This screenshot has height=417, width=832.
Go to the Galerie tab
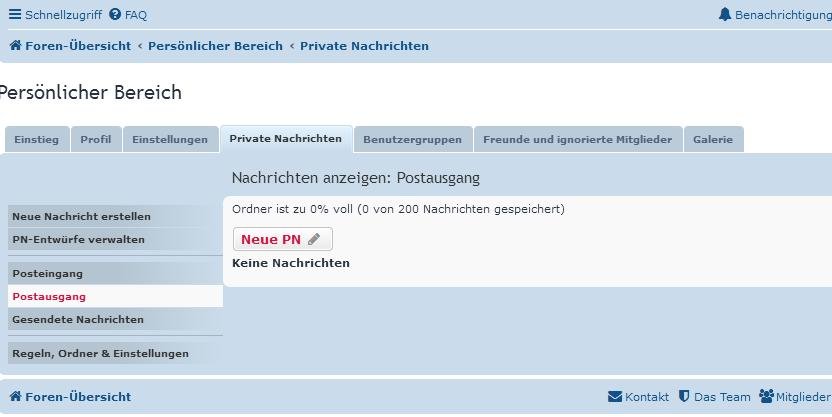click(713, 140)
